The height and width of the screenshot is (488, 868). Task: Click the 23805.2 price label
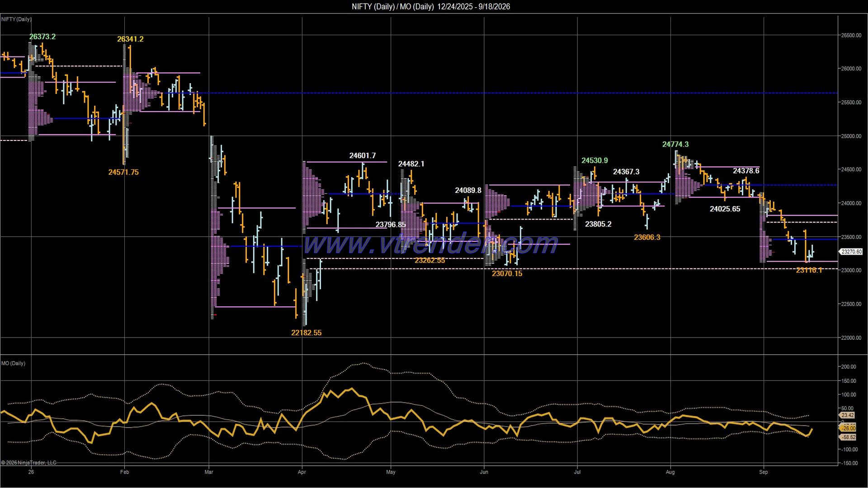598,224
